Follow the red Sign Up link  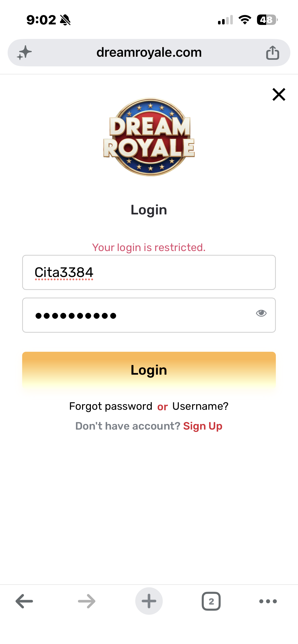point(203,426)
